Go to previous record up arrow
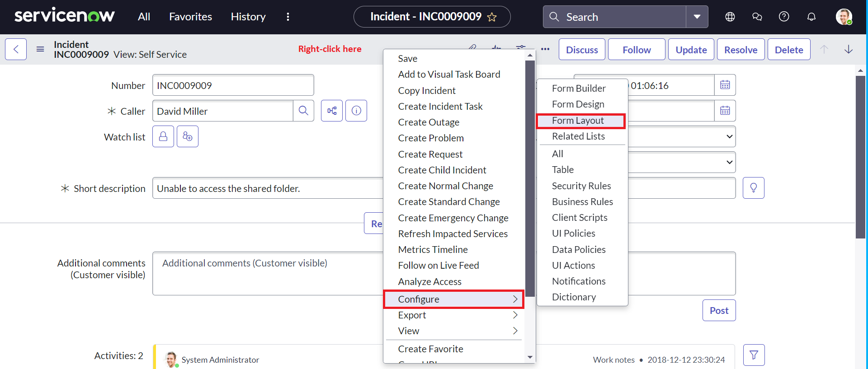Viewport: 868px width, 369px height. click(824, 49)
